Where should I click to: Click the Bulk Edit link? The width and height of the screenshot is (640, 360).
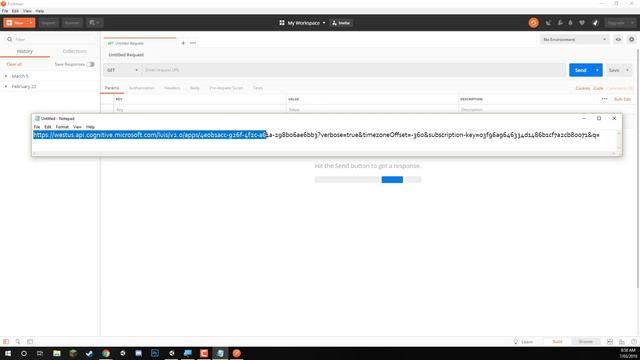[622, 99]
